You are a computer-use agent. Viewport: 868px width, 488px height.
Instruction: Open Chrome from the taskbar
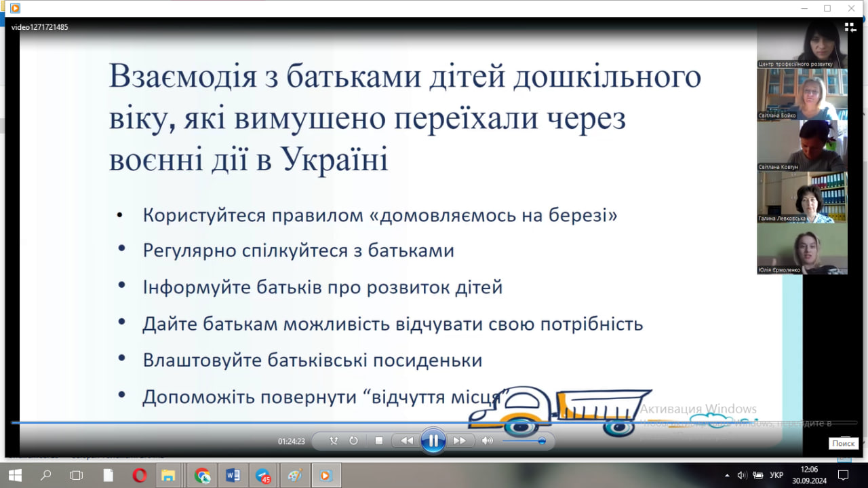[x=202, y=475]
